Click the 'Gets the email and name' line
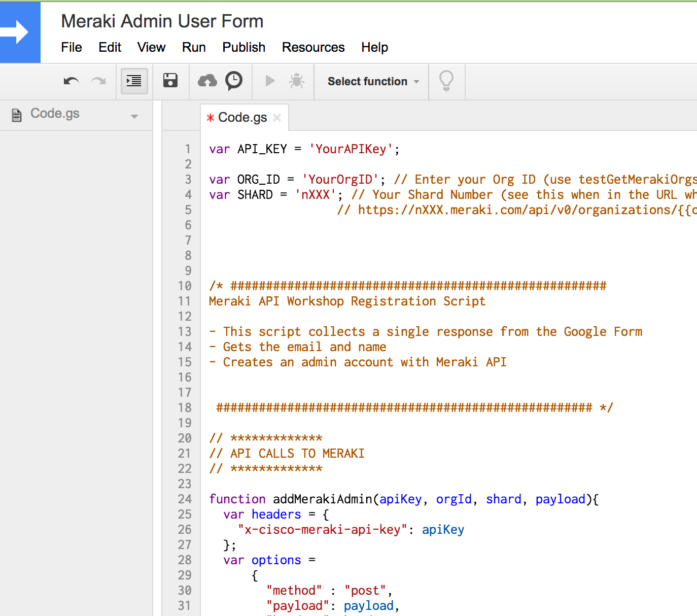Screen dimensions: 697x616 [x=298, y=347]
